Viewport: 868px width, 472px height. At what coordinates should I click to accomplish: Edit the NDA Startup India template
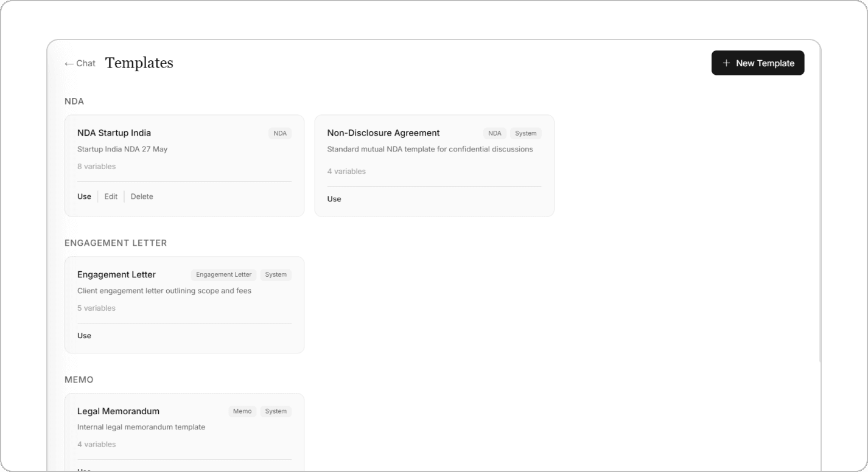111,196
